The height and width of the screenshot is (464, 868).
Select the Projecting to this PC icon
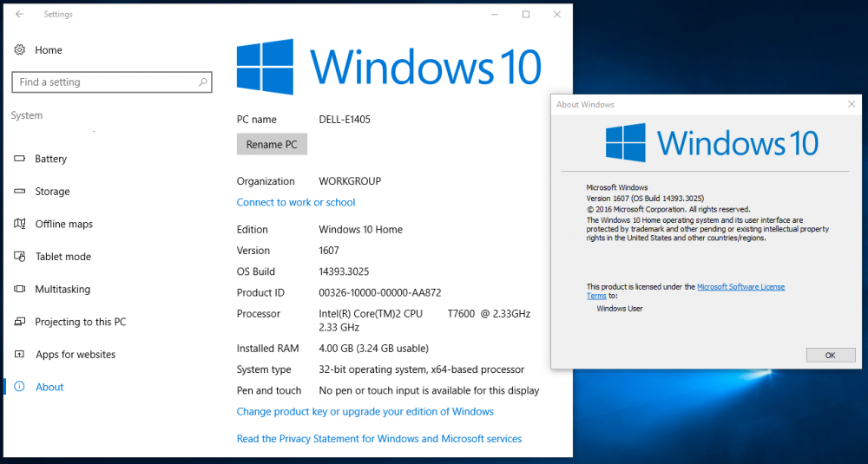[19, 322]
